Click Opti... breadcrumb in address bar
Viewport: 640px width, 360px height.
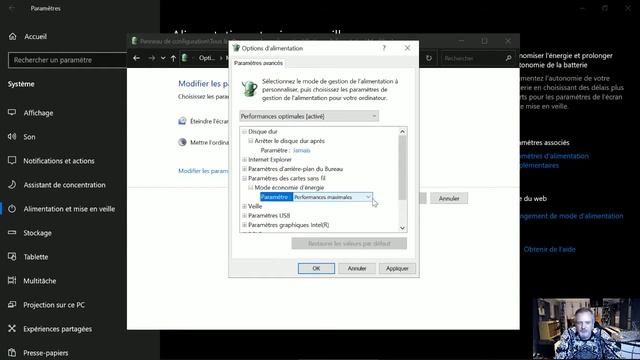[x=207, y=58]
